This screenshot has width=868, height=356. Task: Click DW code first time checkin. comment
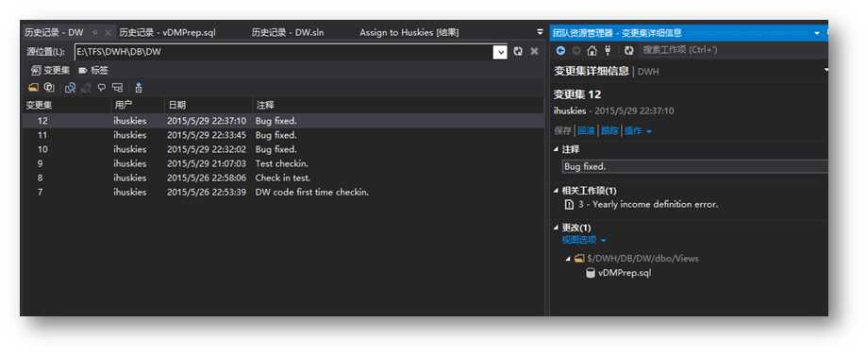pyautogui.click(x=312, y=193)
